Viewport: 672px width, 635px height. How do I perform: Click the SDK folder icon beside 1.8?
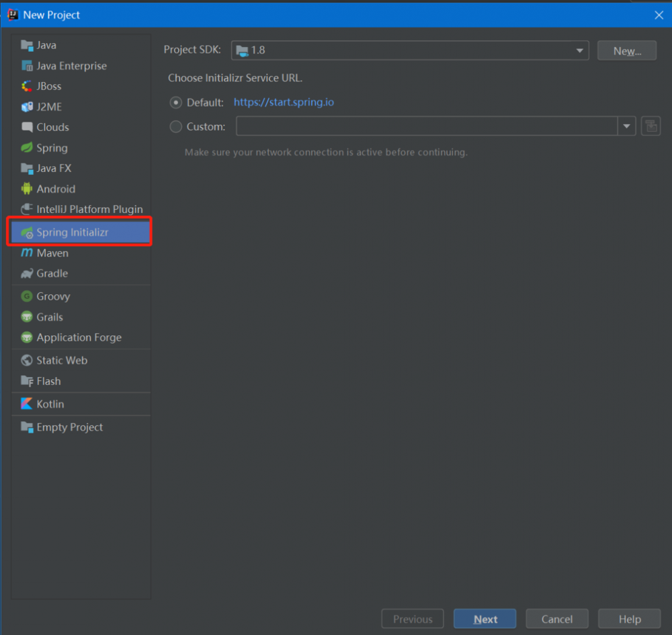coord(242,50)
